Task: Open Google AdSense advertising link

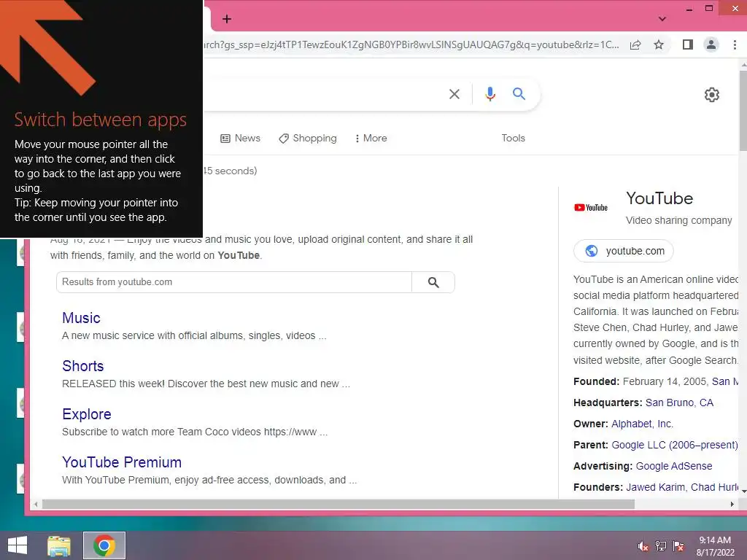Action: point(674,466)
